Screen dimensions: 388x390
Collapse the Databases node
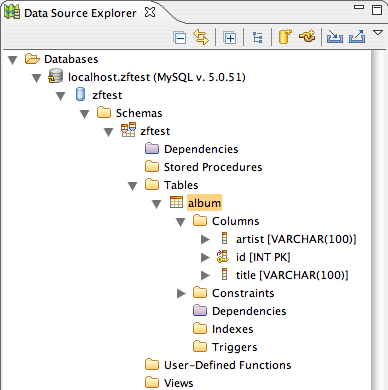pos(13,60)
